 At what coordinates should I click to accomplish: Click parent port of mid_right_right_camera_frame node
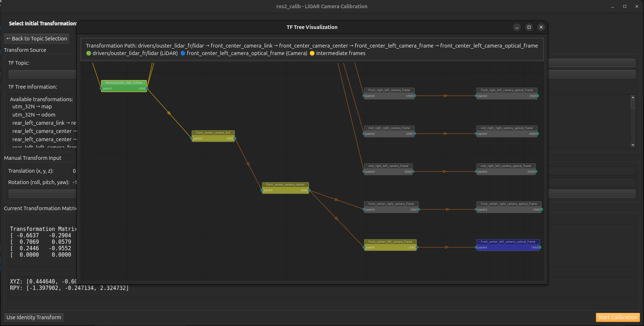(364, 134)
